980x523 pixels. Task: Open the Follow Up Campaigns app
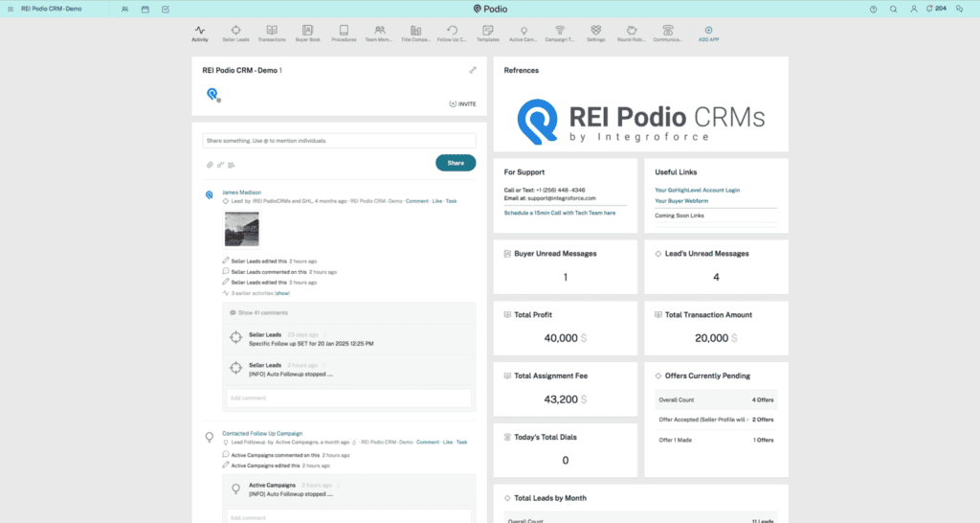(452, 34)
